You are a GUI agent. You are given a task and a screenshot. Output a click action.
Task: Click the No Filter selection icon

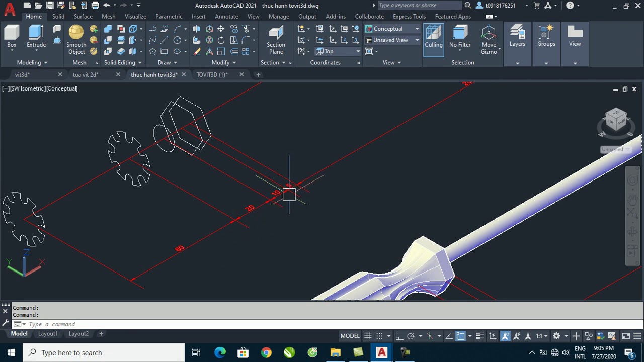point(460,37)
